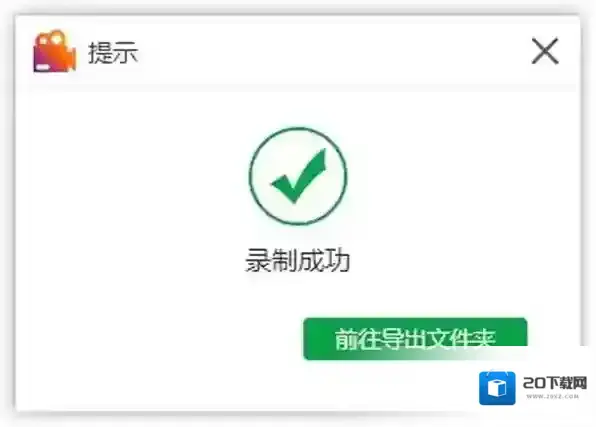
Task: Click the 提示 title text
Action: click(113, 52)
